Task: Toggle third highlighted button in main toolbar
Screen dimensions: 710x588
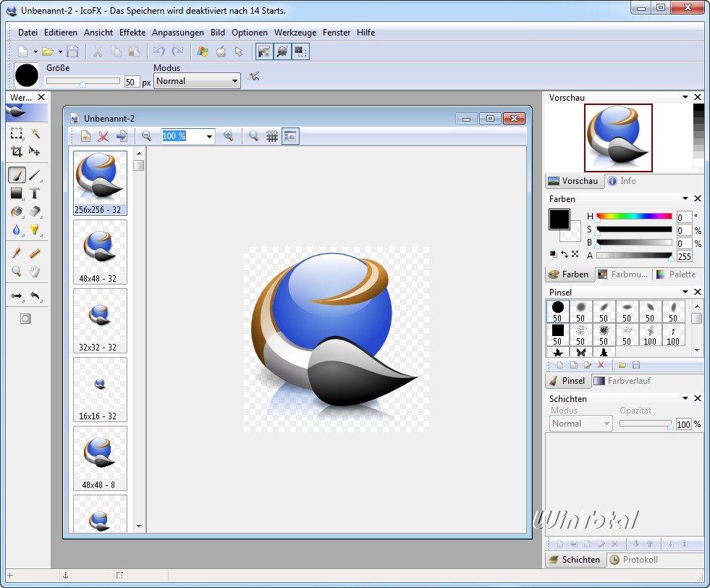Action: click(300, 51)
